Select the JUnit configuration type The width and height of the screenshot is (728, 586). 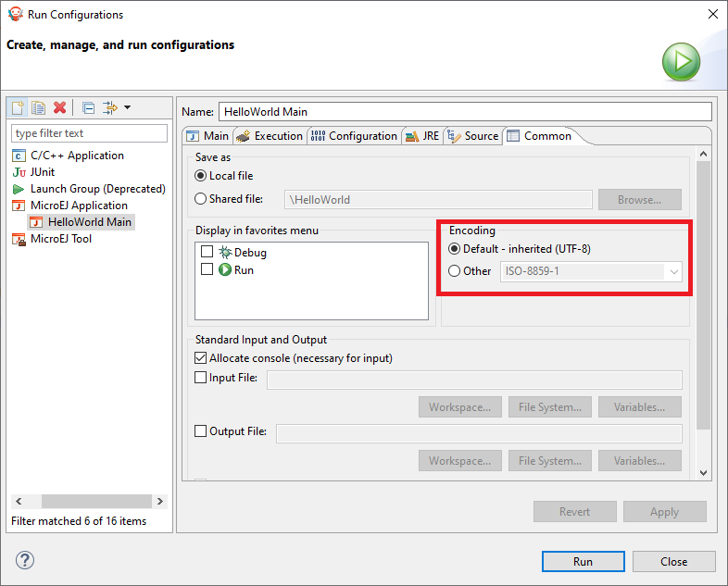[x=42, y=172]
